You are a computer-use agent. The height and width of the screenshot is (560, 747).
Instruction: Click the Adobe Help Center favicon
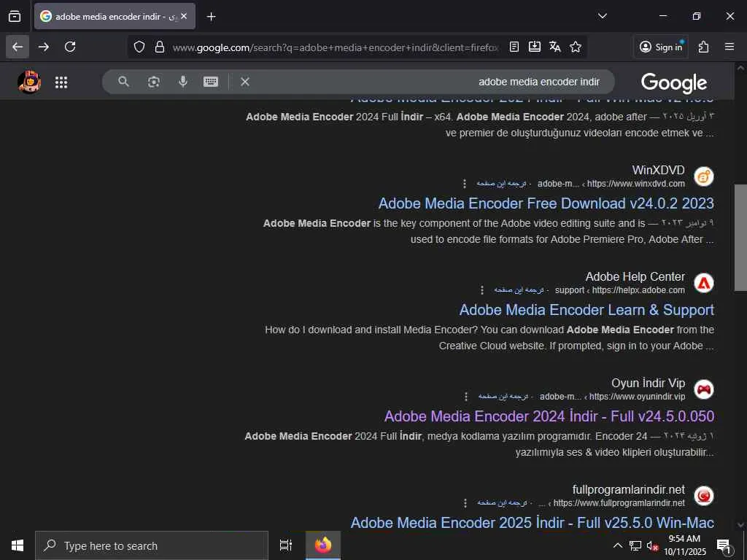click(704, 283)
